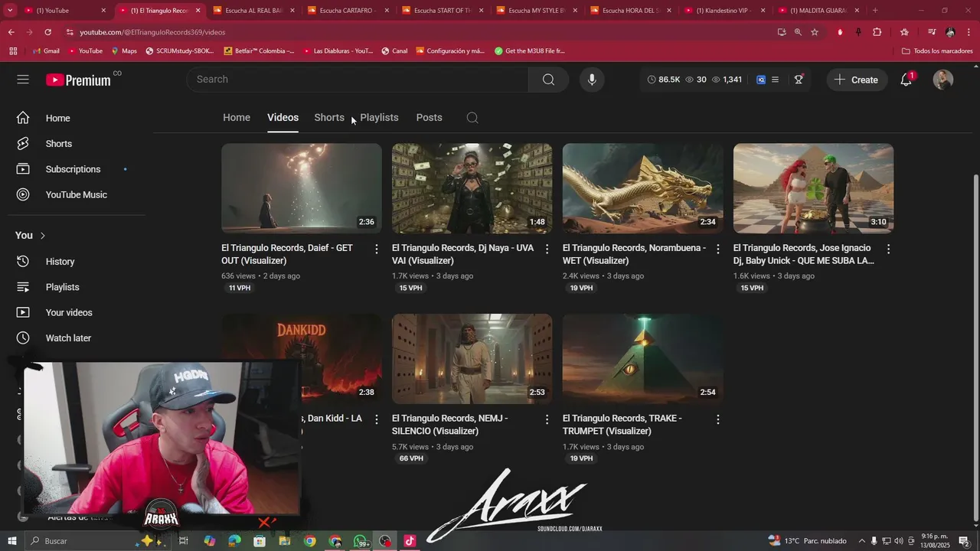Open the Posts tab
Screen dimensions: 980x551
coord(429,118)
